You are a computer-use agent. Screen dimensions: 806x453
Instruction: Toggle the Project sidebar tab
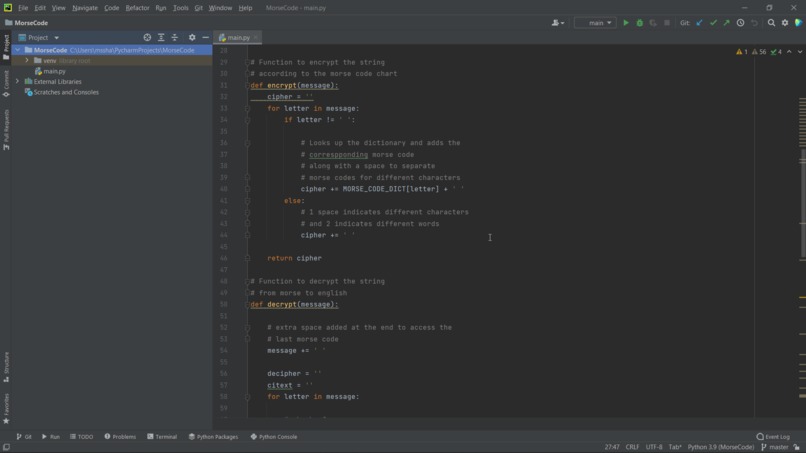(x=6, y=47)
